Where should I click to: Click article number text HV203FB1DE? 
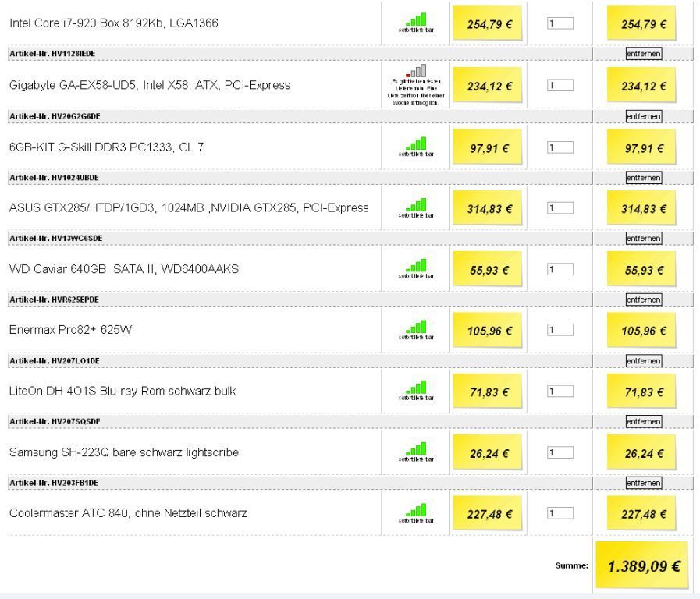click(x=75, y=483)
